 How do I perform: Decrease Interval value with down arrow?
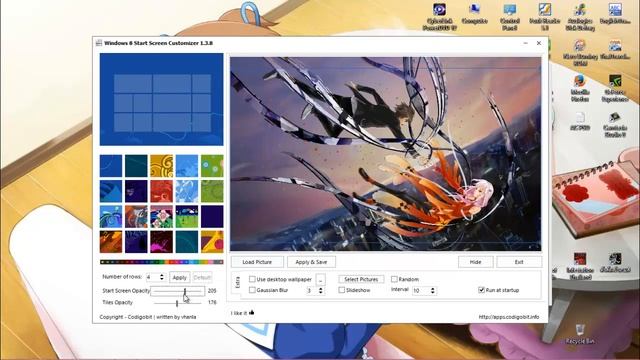pyautogui.click(x=433, y=292)
